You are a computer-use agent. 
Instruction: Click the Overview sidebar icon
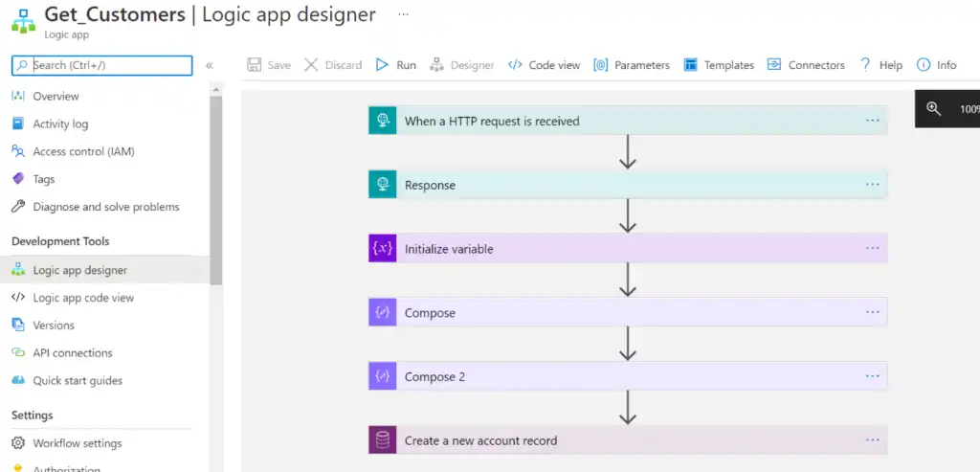(18, 96)
